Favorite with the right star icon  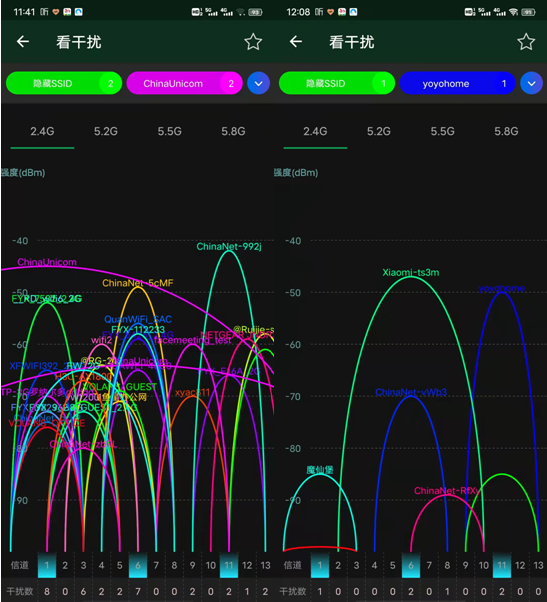[526, 42]
